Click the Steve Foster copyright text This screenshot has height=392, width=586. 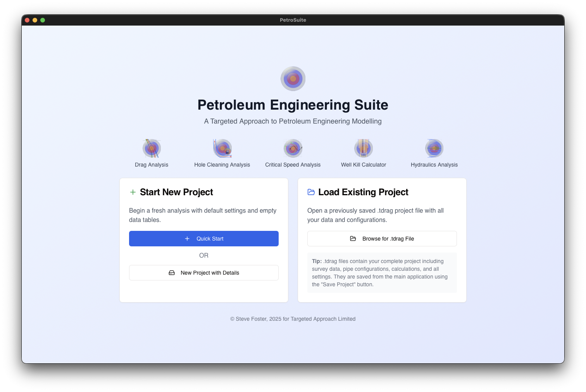point(293,319)
